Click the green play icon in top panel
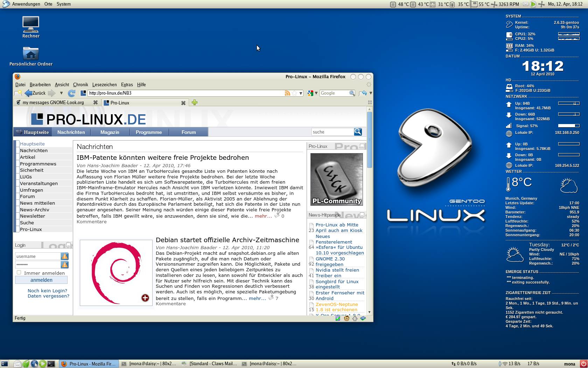 click(533, 4)
